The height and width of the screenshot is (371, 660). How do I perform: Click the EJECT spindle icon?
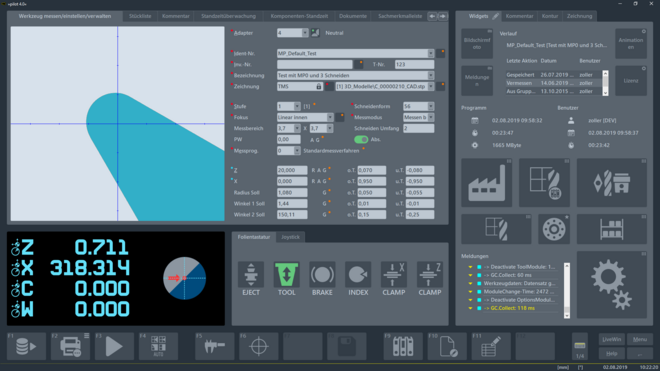click(251, 275)
